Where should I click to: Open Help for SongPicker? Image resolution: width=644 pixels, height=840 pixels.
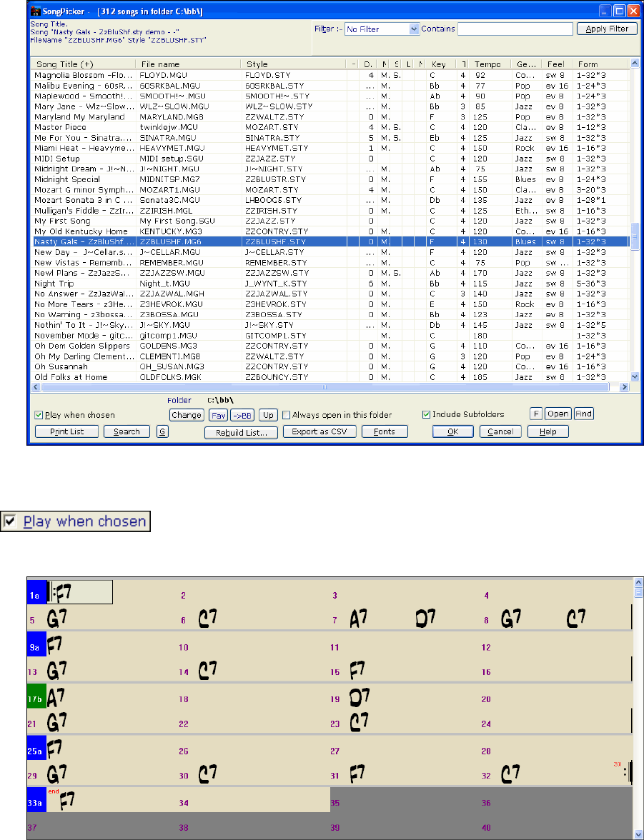tap(548, 431)
